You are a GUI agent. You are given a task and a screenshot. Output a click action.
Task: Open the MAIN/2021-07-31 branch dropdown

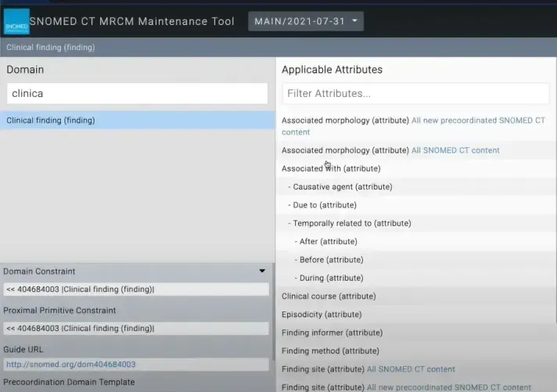click(x=306, y=21)
